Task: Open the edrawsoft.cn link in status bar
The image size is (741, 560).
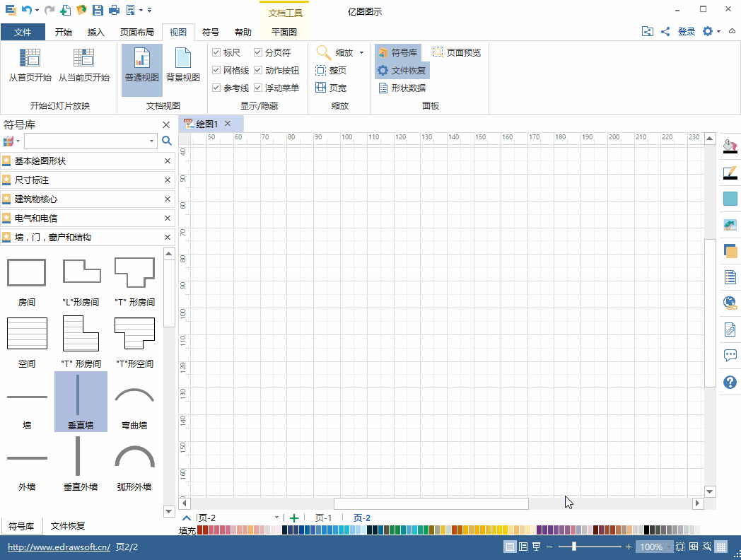Action: click(x=59, y=547)
